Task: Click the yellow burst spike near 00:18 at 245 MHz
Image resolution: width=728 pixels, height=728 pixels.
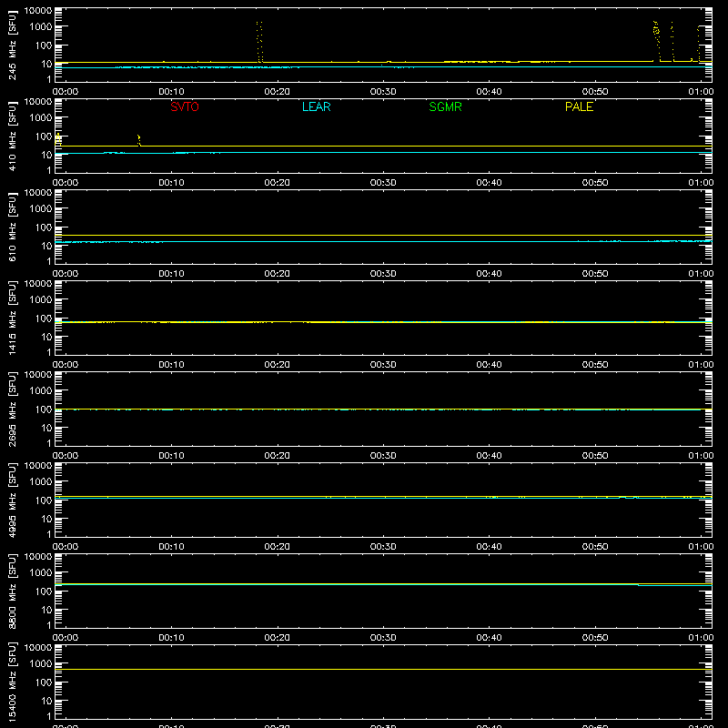Action: pyautogui.click(x=259, y=42)
